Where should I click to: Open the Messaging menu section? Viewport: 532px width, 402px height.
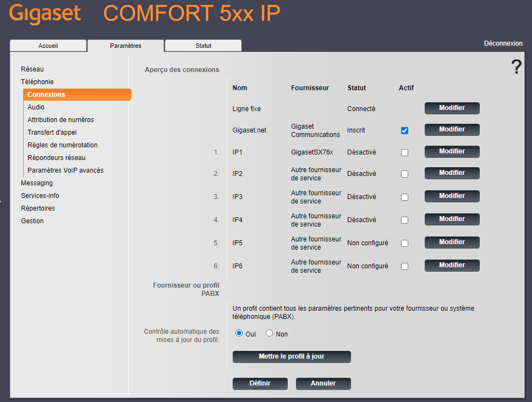37,183
